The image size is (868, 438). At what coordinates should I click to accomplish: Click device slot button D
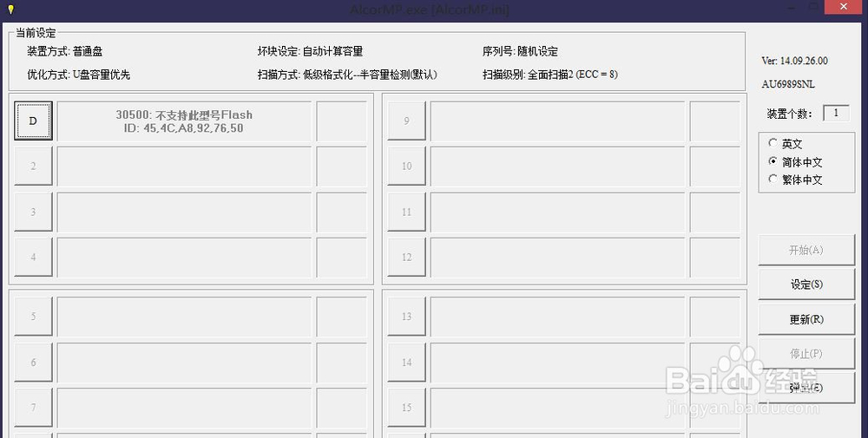pyautogui.click(x=33, y=121)
